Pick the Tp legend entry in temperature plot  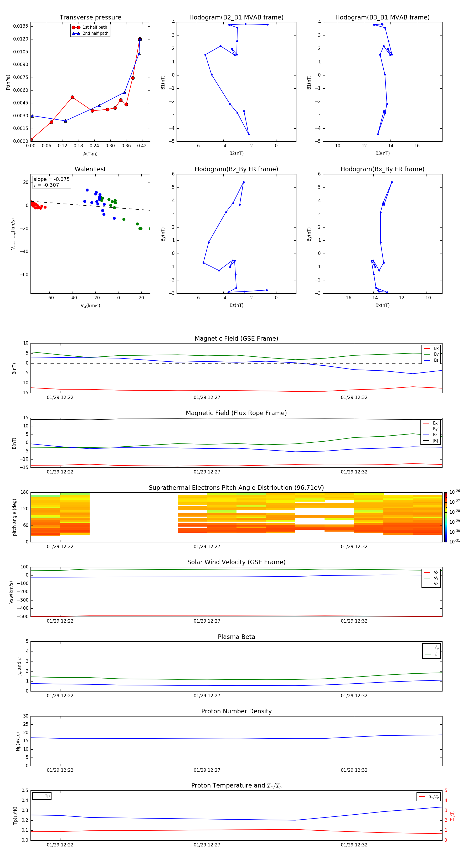(x=42, y=796)
